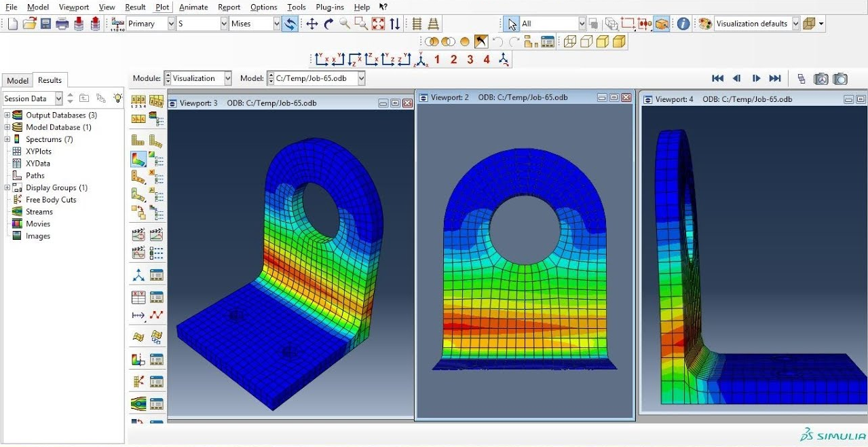
Task: Click Plot Undeformed Shape in toolbox
Action: 138,141
